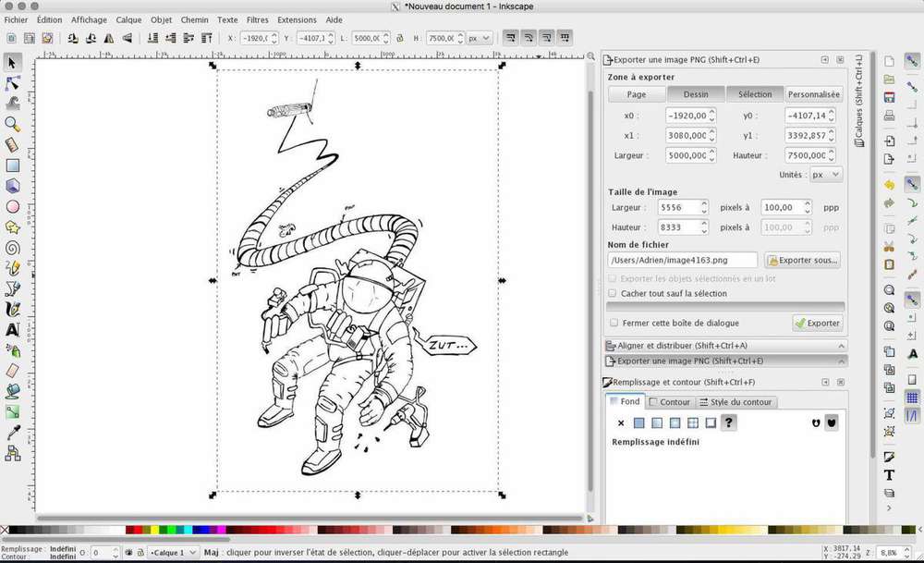Click the Undo arrow in right bar
This screenshot has height=563, width=924.
[889, 185]
